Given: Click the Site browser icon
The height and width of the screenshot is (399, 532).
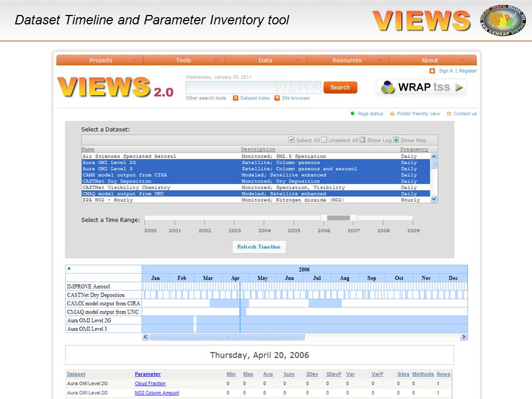Looking at the screenshot, I should click(277, 98).
